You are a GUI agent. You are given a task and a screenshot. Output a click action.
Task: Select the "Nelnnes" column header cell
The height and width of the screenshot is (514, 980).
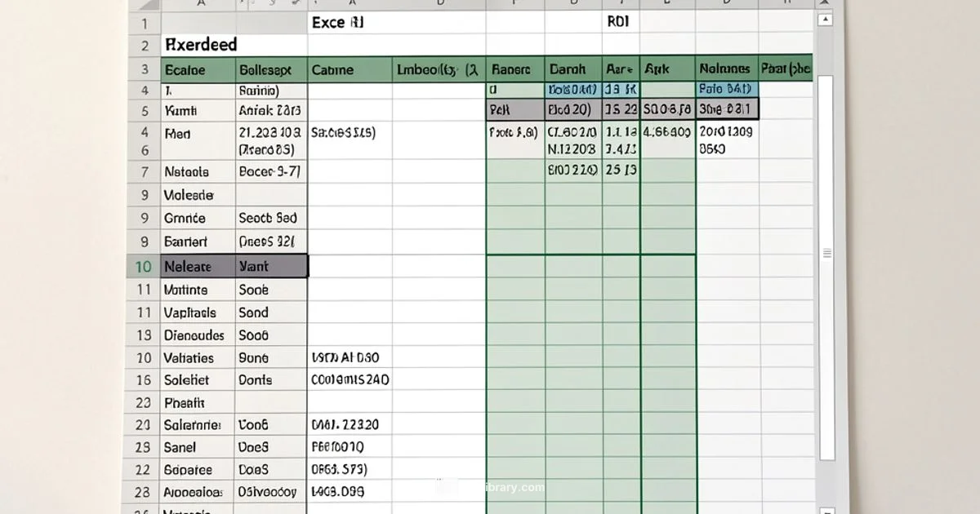click(725, 69)
